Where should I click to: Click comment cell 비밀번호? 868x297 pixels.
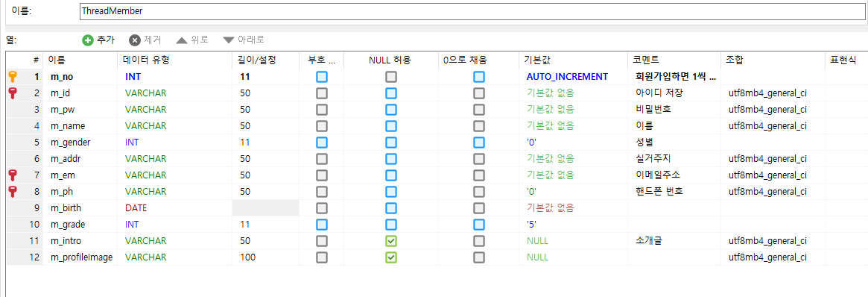653,110
